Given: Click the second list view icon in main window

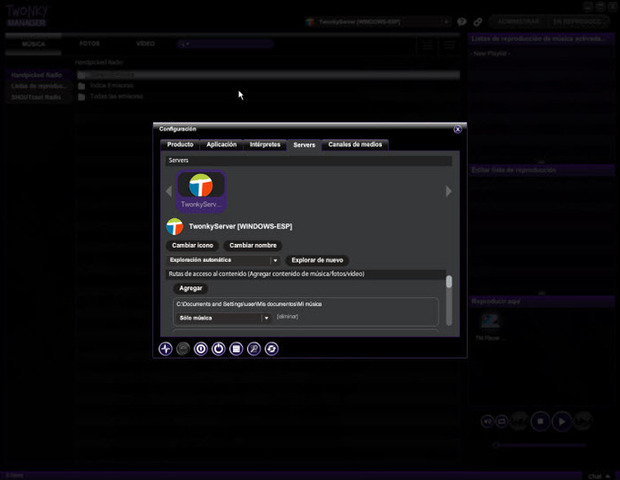Looking at the screenshot, I should pos(449,45).
